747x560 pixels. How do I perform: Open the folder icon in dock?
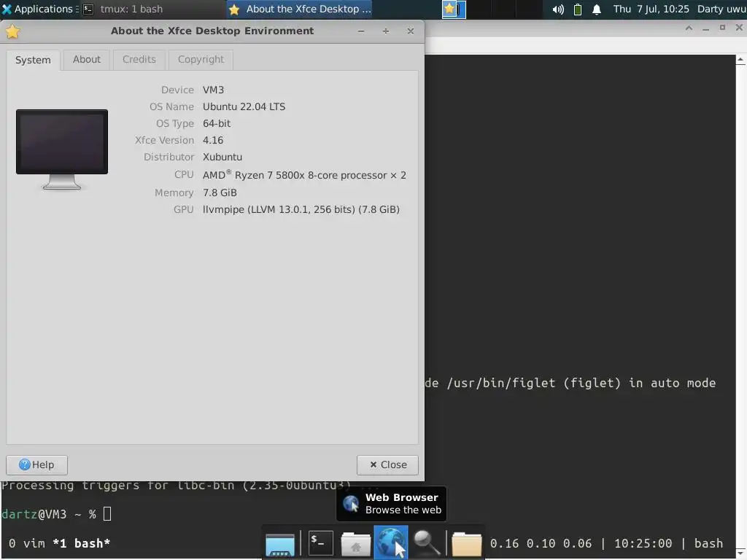coord(466,543)
